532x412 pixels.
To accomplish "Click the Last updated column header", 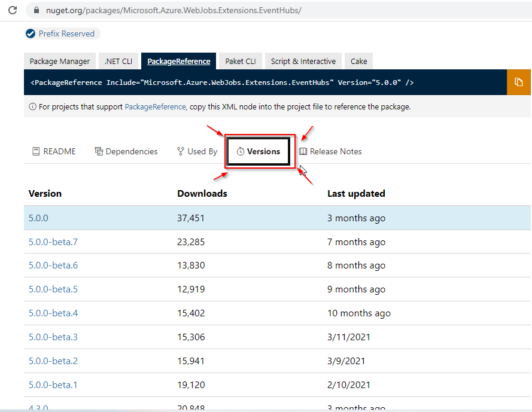I will (x=356, y=193).
